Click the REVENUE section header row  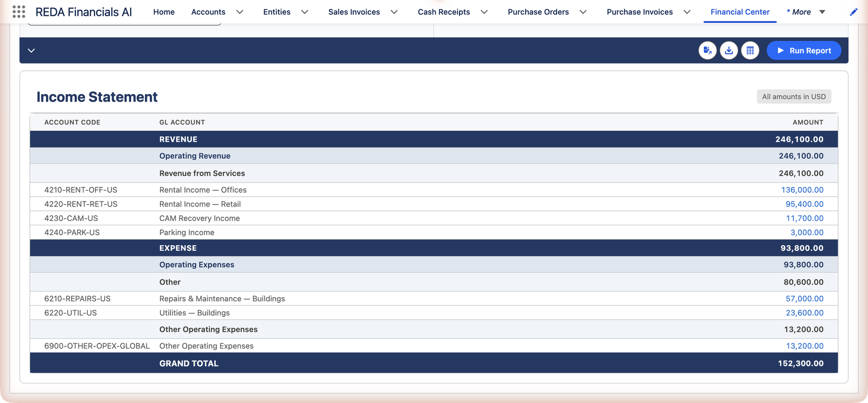point(434,139)
